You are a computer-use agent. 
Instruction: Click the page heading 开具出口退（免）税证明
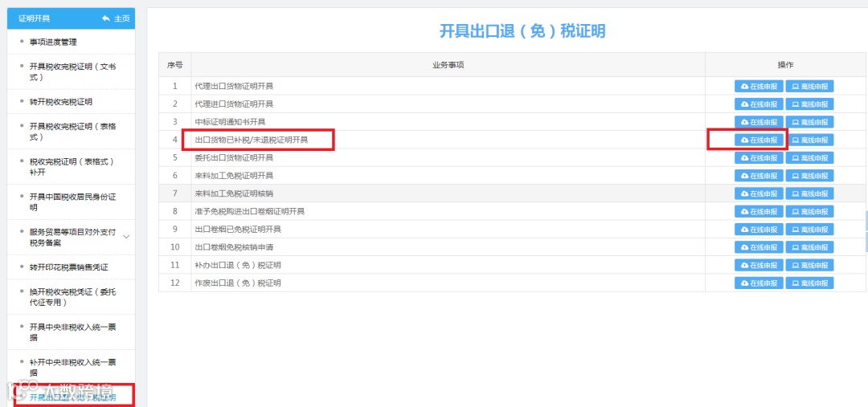[x=522, y=31]
